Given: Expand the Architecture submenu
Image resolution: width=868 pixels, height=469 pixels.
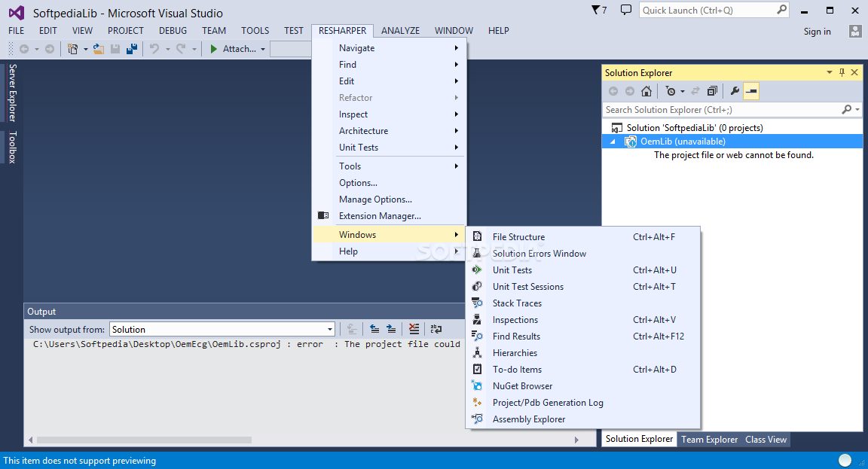Looking at the screenshot, I should coord(389,131).
